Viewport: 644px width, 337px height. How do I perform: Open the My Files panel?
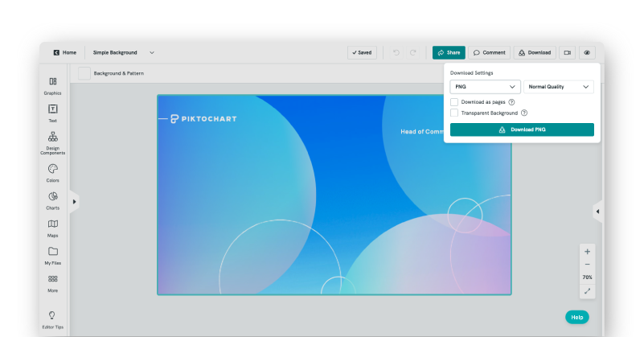(52, 256)
